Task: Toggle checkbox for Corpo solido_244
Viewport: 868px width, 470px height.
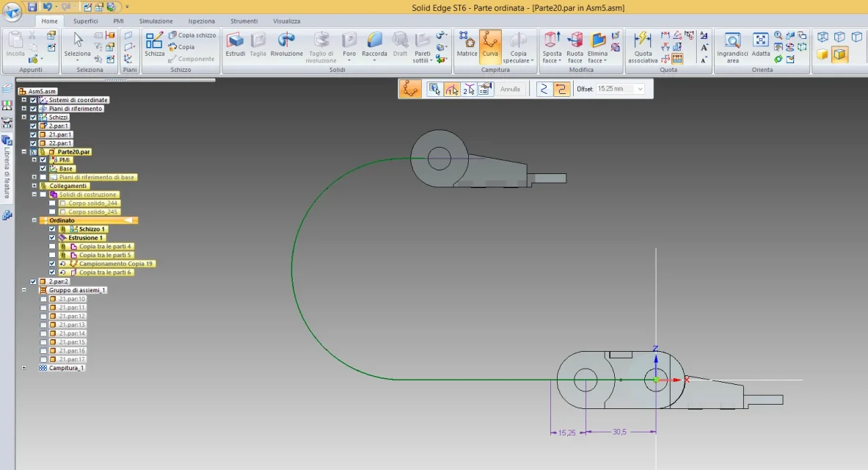Action: (52, 203)
